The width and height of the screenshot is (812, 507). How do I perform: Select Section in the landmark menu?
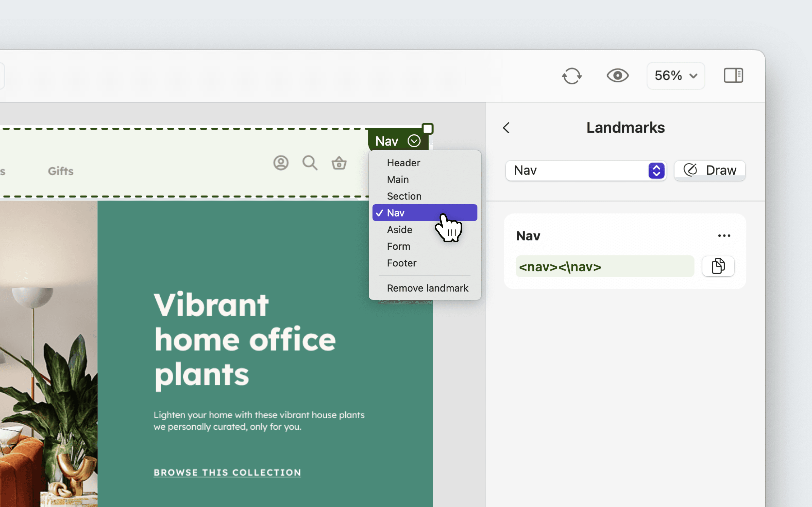pyautogui.click(x=404, y=196)
